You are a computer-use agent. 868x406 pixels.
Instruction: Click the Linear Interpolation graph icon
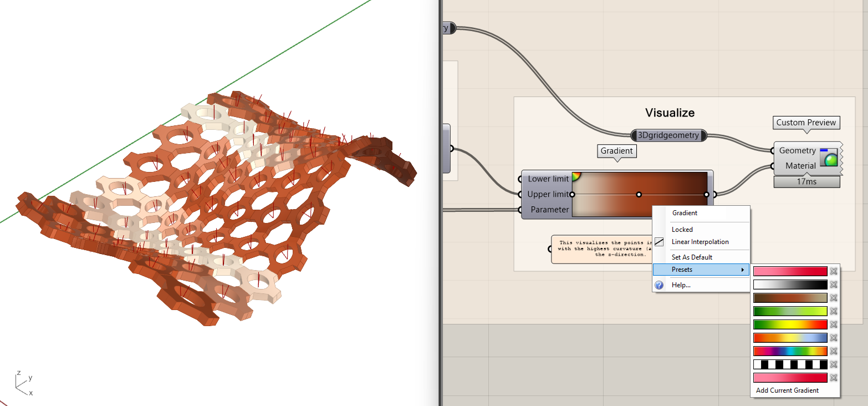tap(659, 242)
